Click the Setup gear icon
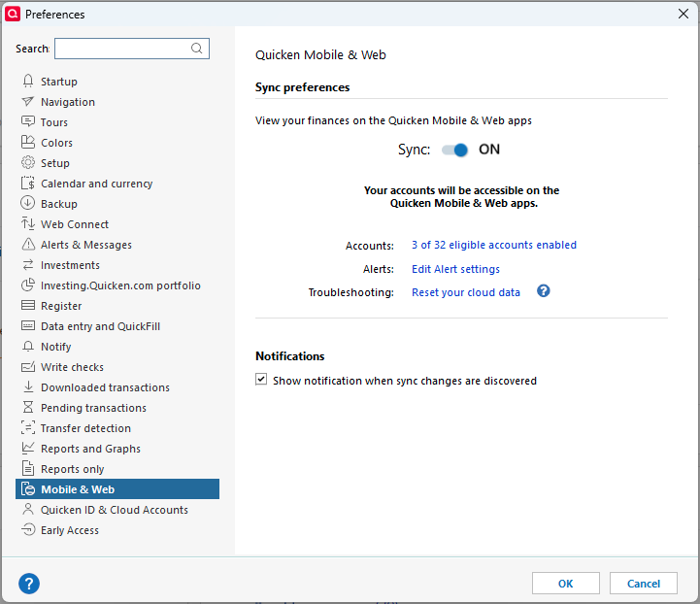 [28, 162]
